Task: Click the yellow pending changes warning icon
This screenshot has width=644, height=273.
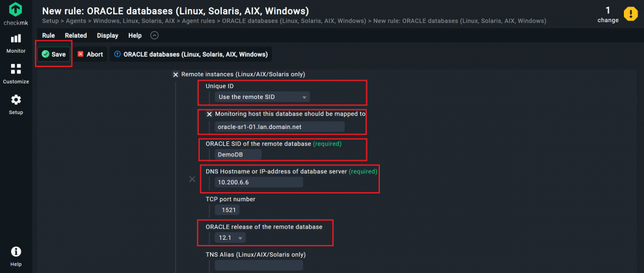Action: coord(630,14)
